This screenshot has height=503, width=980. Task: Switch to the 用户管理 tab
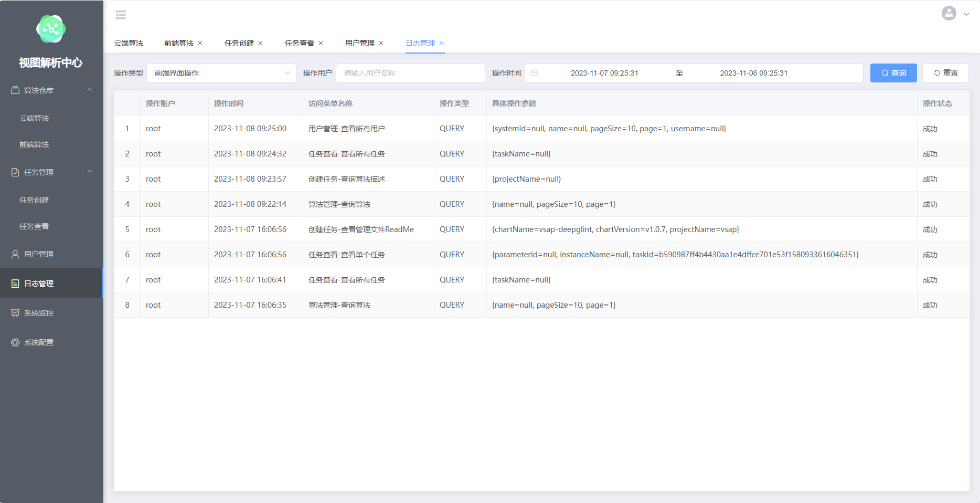point(360,43)
